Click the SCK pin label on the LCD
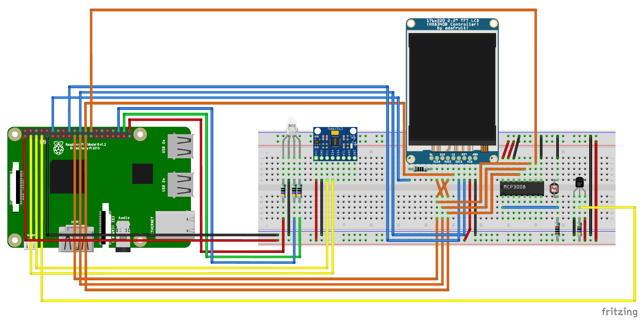 click(442, 155)
